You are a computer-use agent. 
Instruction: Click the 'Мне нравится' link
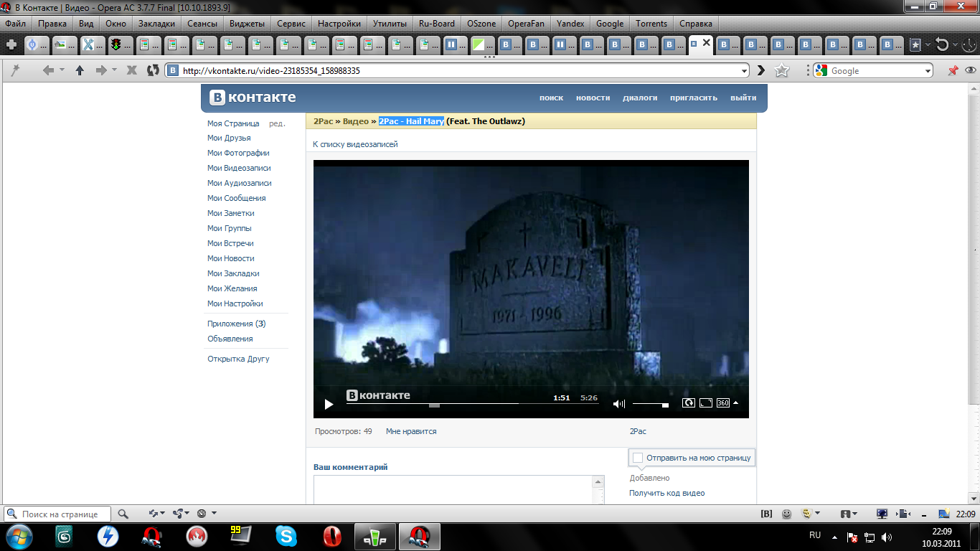click(411, 431)
